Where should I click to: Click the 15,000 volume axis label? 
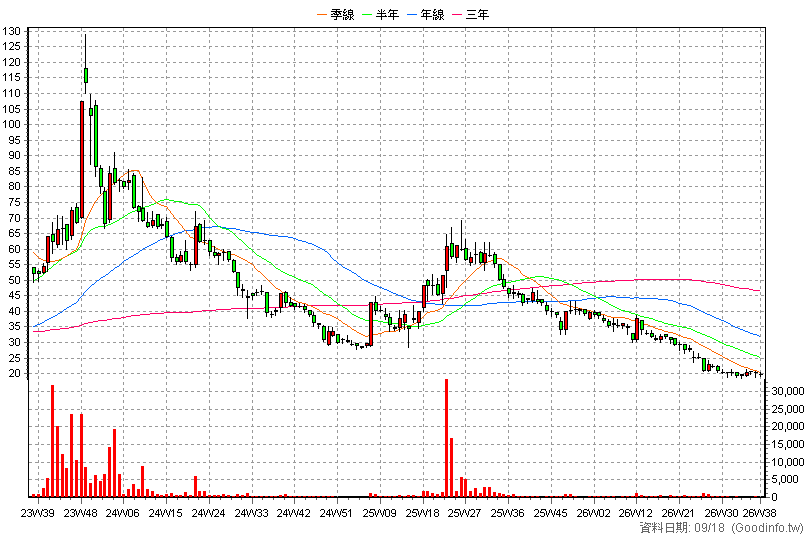787,444
